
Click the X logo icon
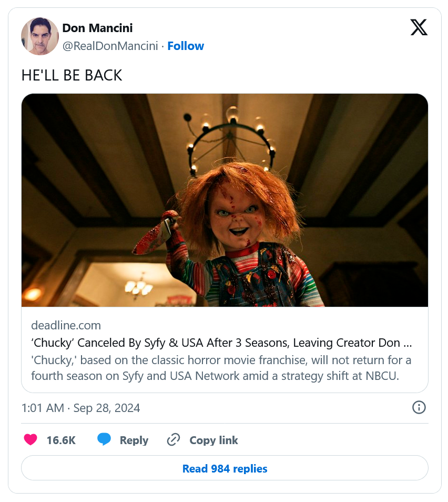coord(419,27)
